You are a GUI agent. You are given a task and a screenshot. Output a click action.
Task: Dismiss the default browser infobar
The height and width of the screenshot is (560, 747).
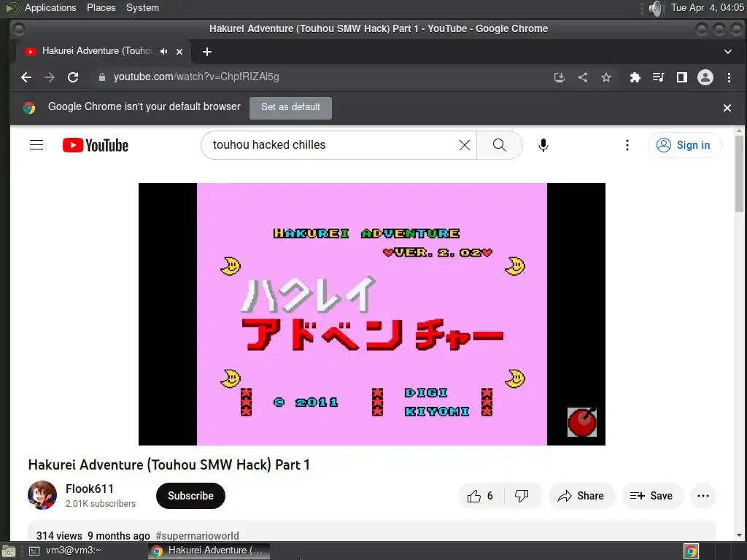pyautogui.click(x=727, y=108)
